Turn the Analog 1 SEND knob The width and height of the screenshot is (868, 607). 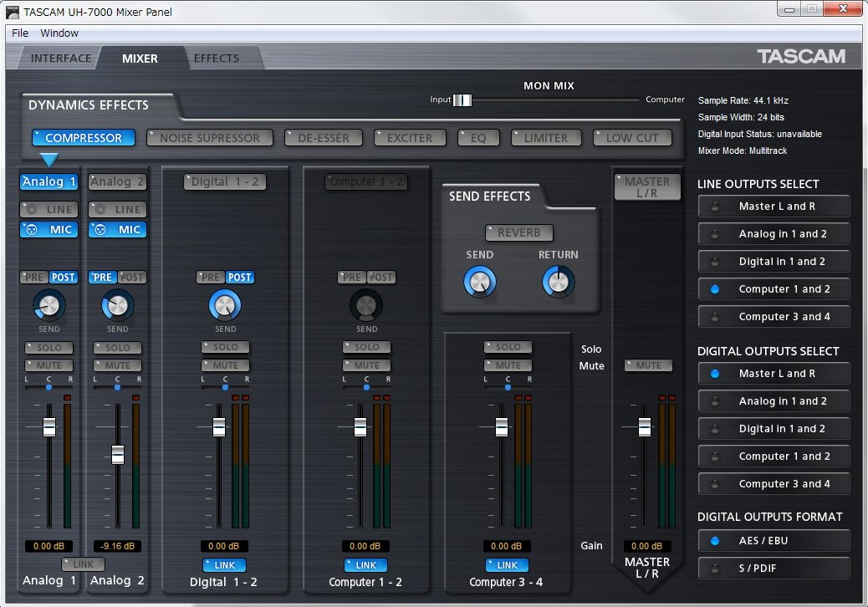coord(49,305)
